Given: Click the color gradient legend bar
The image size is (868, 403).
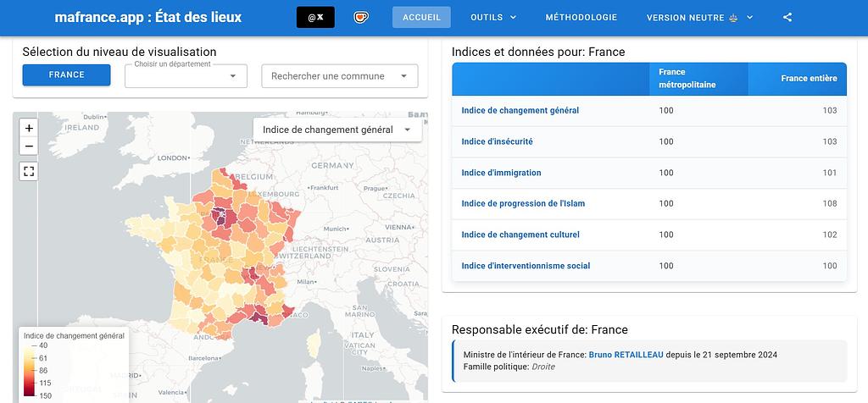Looking at the screenshot, I should [30, 370].
